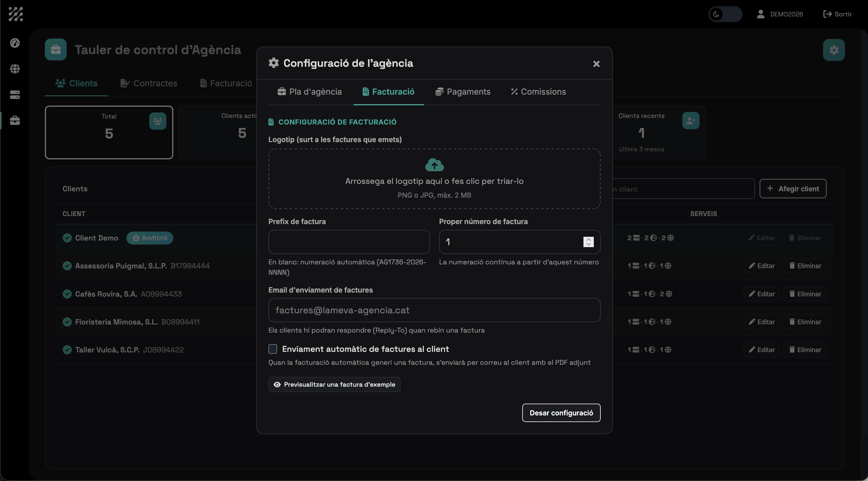The image size is (868, 481).
Task: Focus the Email d'enviament de factures field
Action: point(434,310)
